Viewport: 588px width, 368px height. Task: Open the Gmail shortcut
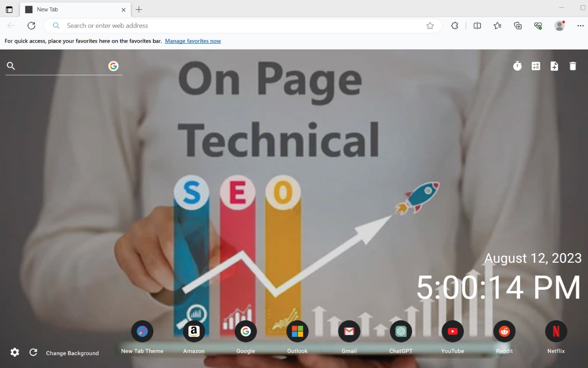tap(349, 331)
